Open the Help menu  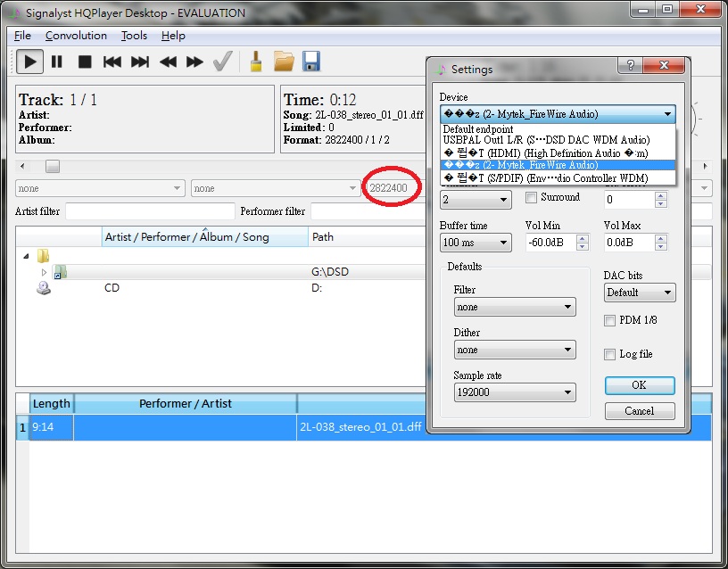point(173,36)
